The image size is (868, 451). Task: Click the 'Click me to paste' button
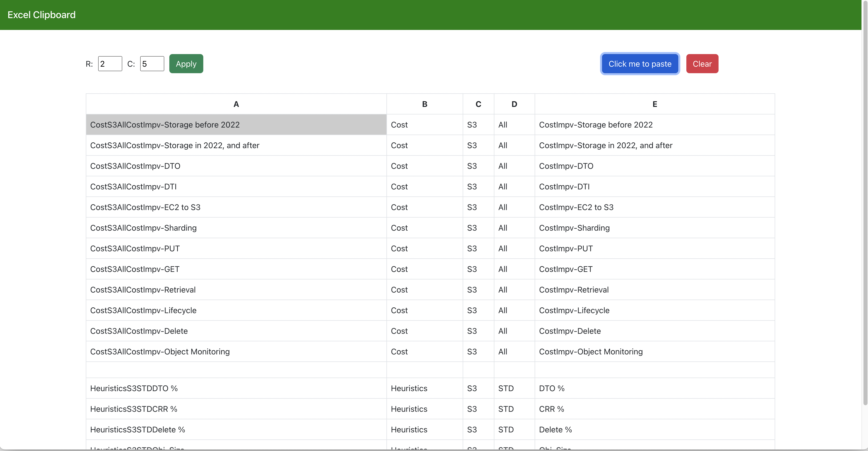pyautogui.click(x=640, y=64)
